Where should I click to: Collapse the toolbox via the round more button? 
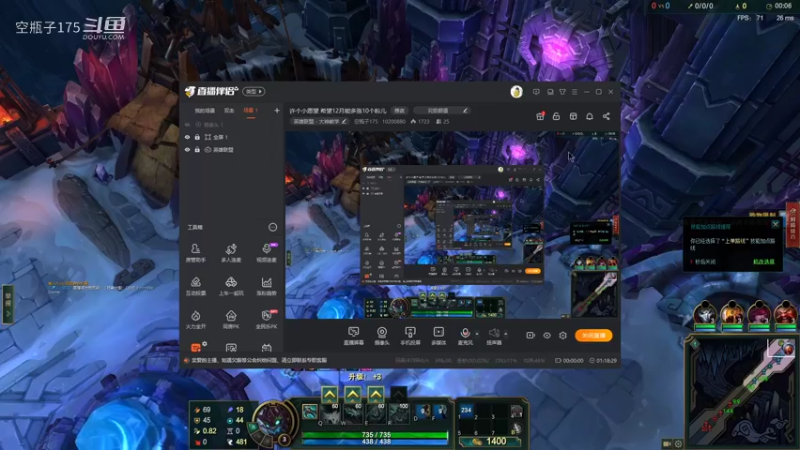coord(273,227)
